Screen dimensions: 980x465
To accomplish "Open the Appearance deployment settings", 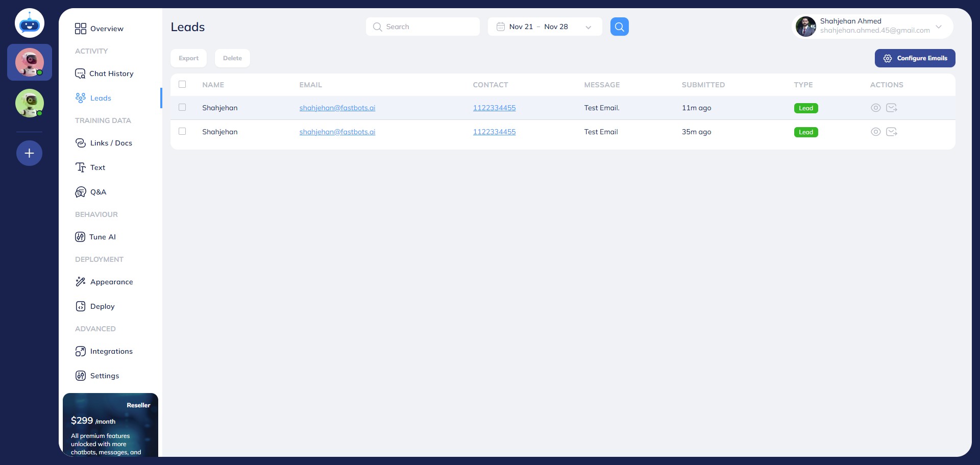I will tap(111, 282).
